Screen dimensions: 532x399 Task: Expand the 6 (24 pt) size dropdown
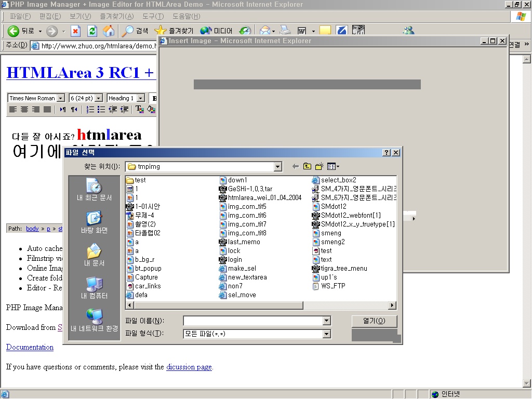pyautogui.click(x=99, y=98)
